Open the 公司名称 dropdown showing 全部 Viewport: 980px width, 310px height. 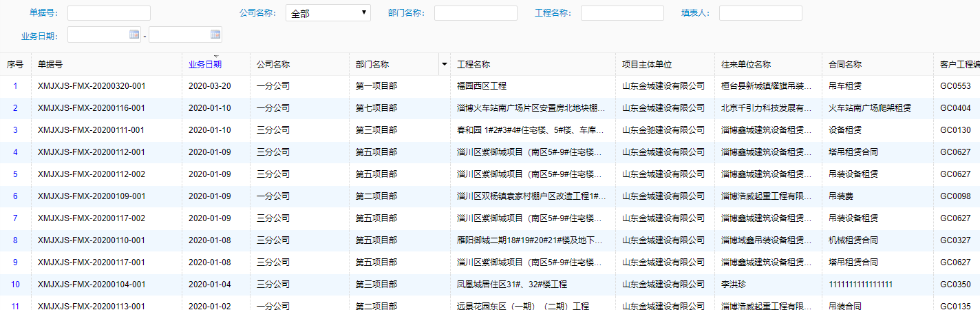tap(328, 13)
